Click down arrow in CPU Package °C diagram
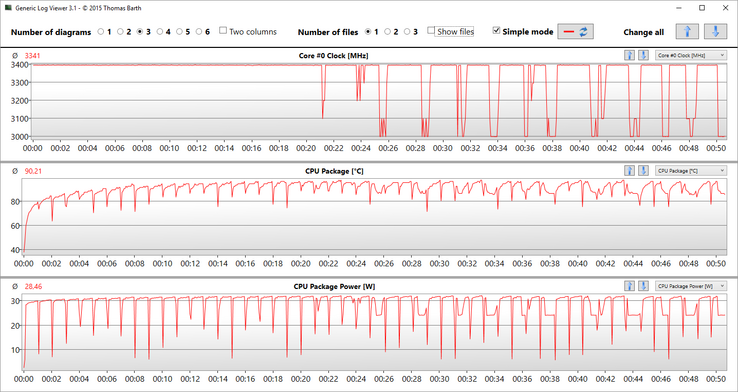 (643, 170)
